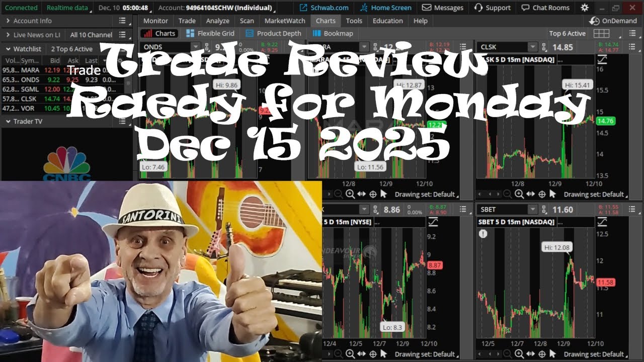Open the 2 Top 6 Active watchlist selector
This screenshot has height=362, width=644.
click(x=72, y=49)
